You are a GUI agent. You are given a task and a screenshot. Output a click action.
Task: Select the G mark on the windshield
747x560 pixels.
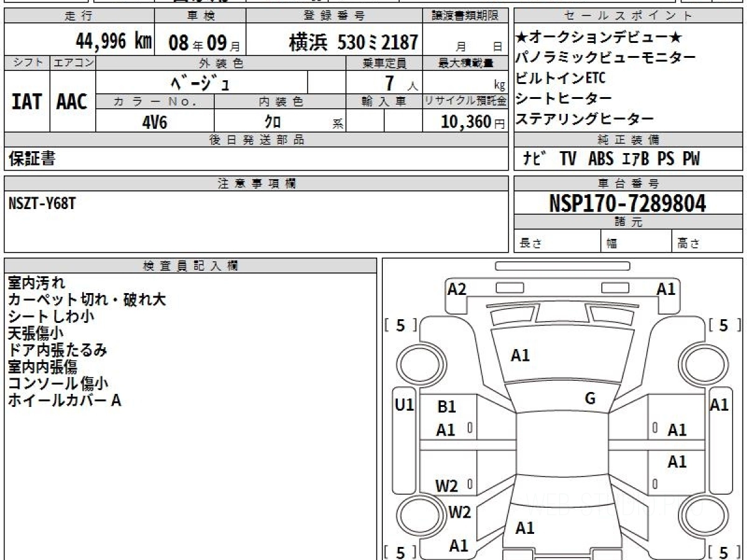(x=590, y=399)
